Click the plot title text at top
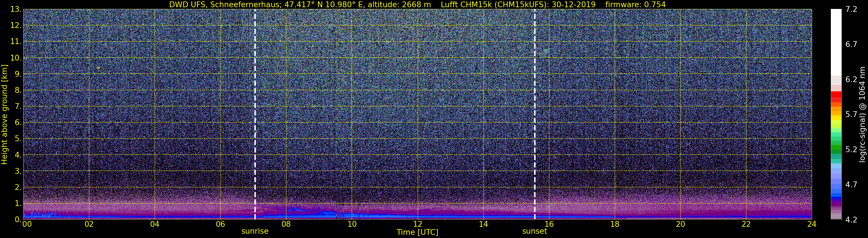868x238 pixels. click(417, 4)
